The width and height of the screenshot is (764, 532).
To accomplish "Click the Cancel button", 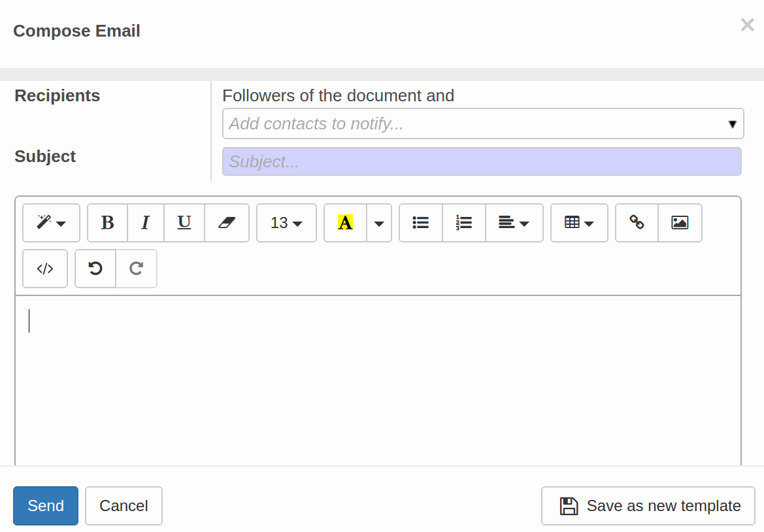I will [x=124, y=506].
